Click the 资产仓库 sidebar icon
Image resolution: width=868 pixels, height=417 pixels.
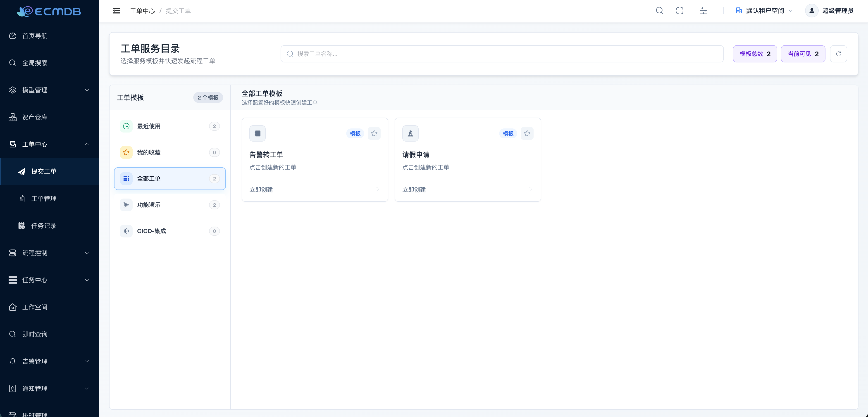(x=12, y=117)
